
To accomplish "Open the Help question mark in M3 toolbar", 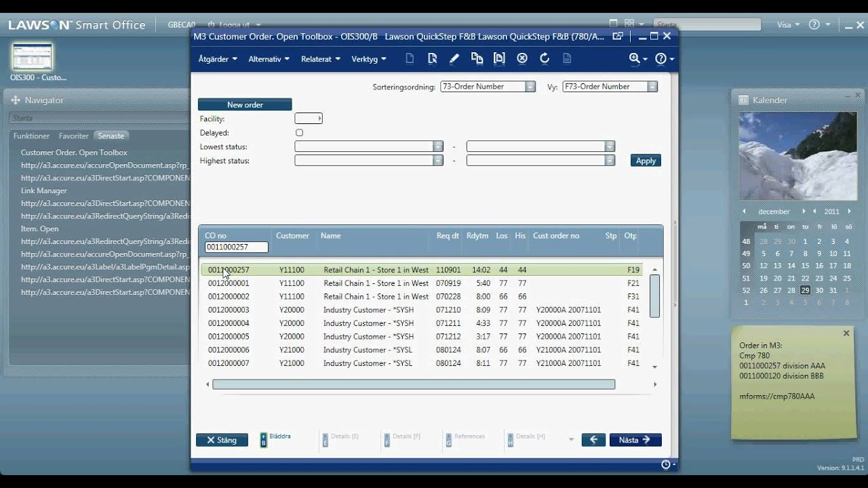I will 665,59.
